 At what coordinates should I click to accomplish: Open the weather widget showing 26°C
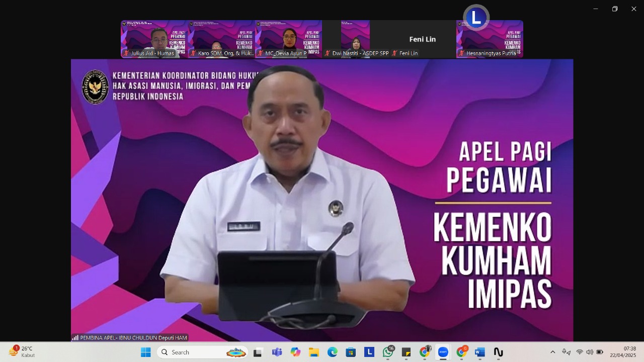coord(22,351)
